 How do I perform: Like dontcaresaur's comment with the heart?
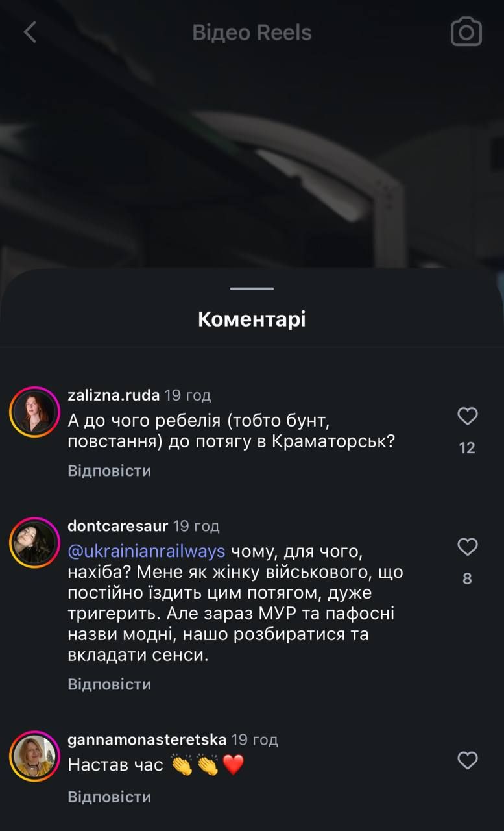(x=467, y=547)
